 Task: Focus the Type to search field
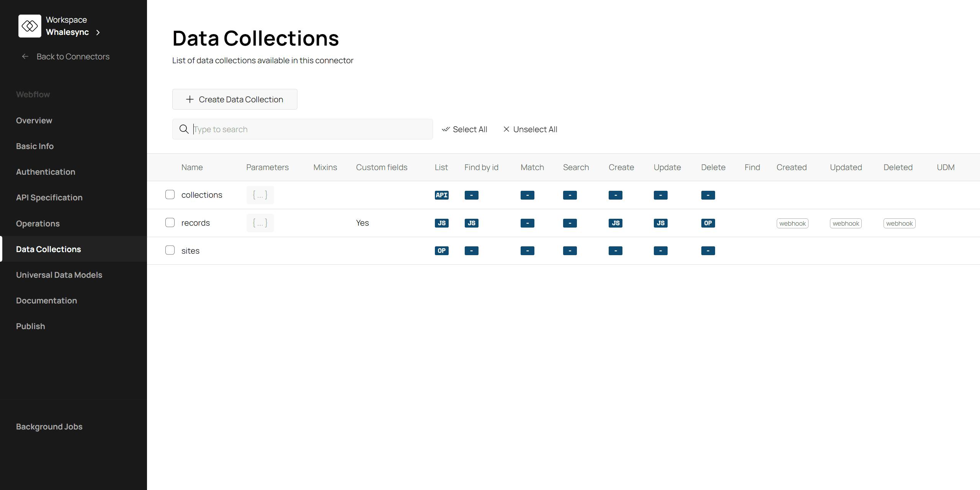[x=310, y=129]
